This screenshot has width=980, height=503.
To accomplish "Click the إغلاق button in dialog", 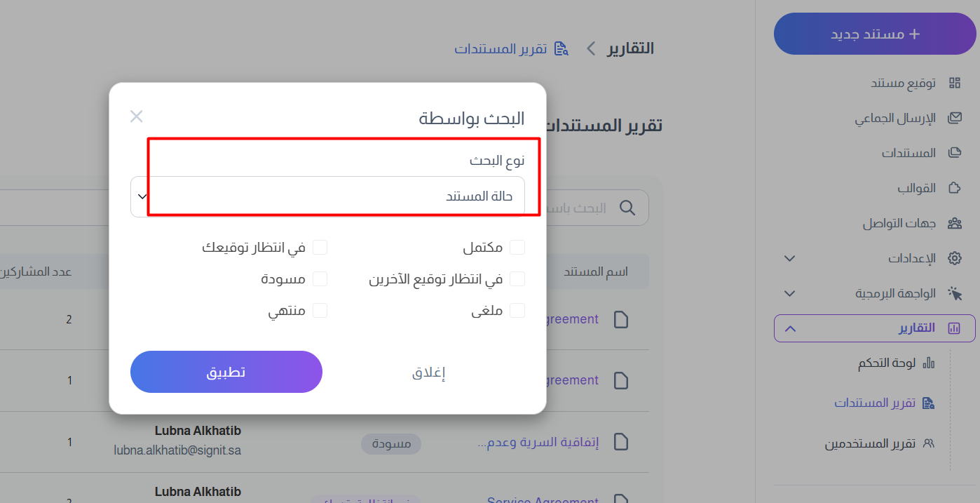I will tap(429, 373).
